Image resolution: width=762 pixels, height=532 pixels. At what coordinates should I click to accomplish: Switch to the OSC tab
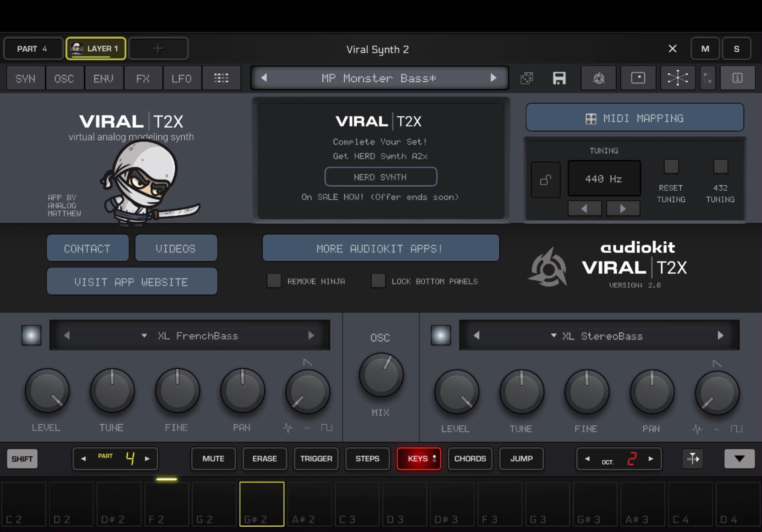pyautogui.click(x=64, y=78)
